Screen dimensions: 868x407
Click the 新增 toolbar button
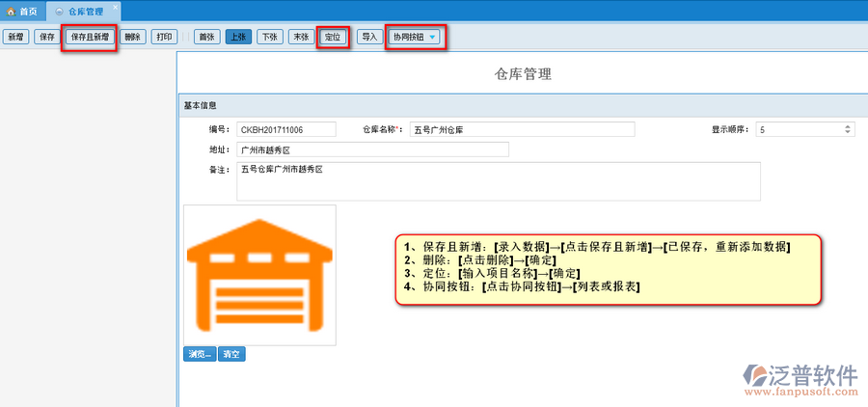[14, 38]
